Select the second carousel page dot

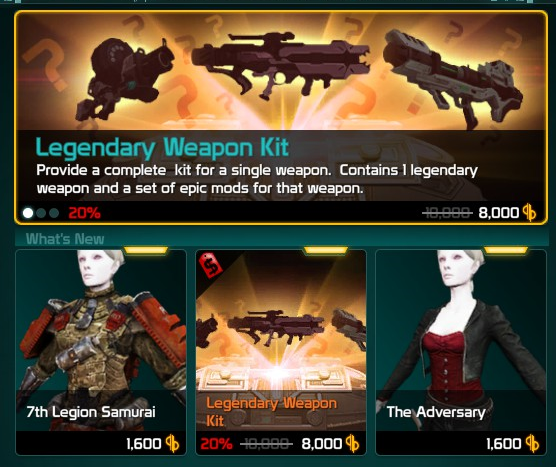click(x=41, y=213)
